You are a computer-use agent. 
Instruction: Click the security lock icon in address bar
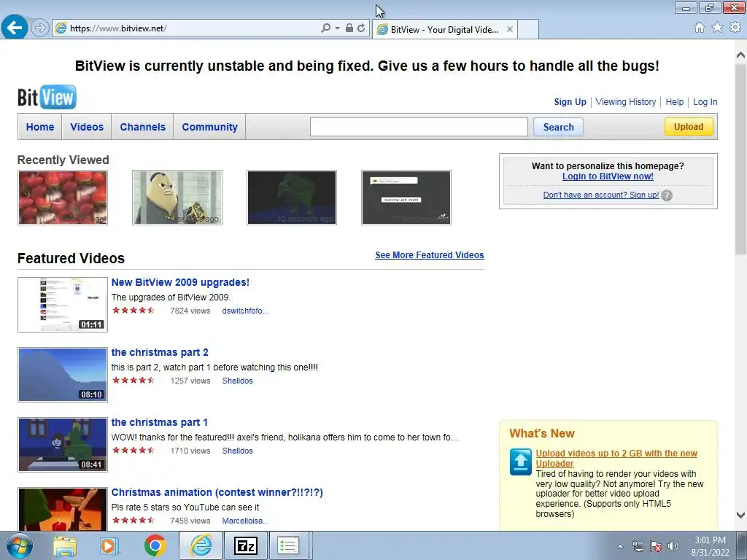coord(349,28)
